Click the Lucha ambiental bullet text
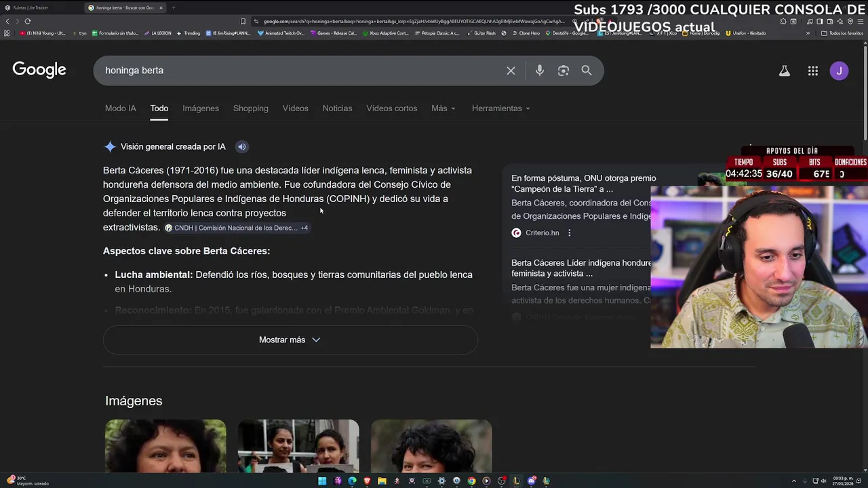The height and width of the screenshot is (488, 868). [294, 281]
